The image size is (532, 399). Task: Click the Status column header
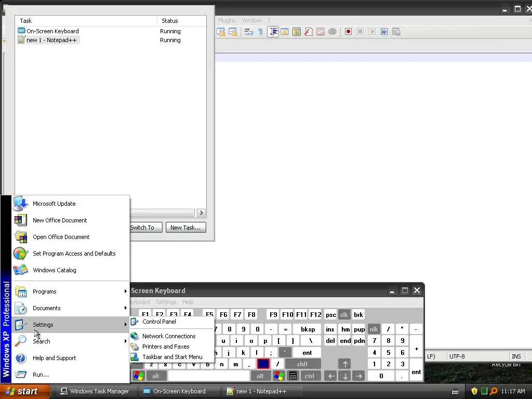(x=181, y=21)
